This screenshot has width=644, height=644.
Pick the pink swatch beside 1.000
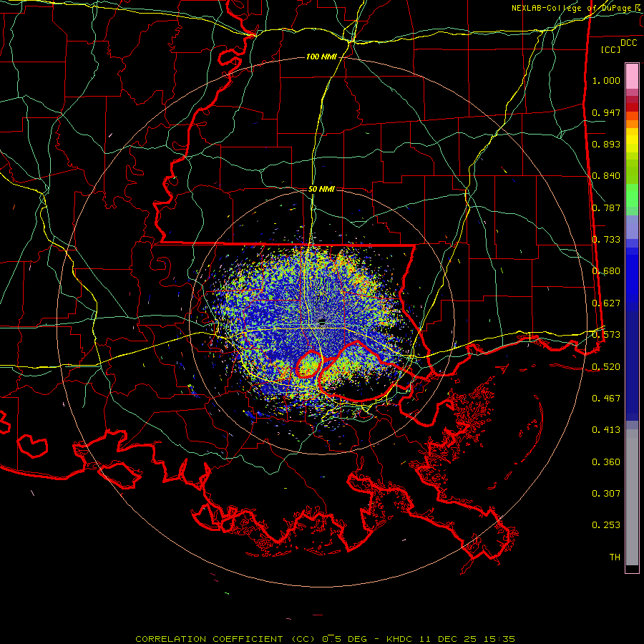point(632,76)
